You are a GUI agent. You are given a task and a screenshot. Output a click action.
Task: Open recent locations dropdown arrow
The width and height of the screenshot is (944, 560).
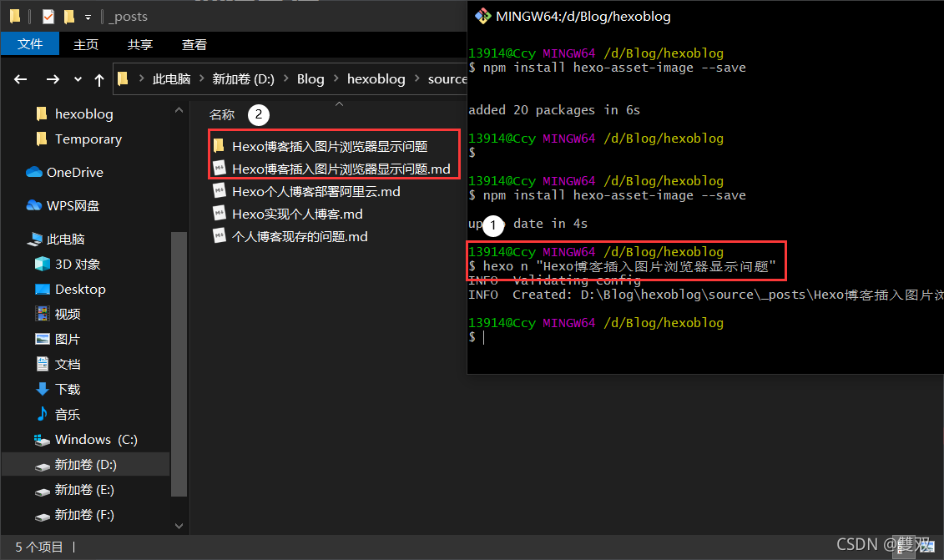78,79
